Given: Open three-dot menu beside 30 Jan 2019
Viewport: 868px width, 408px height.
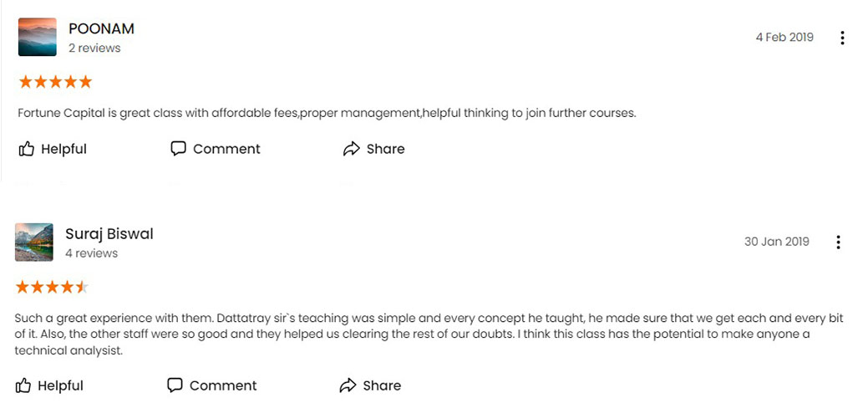Looking at the screenshot, I should tap(838, 242).
